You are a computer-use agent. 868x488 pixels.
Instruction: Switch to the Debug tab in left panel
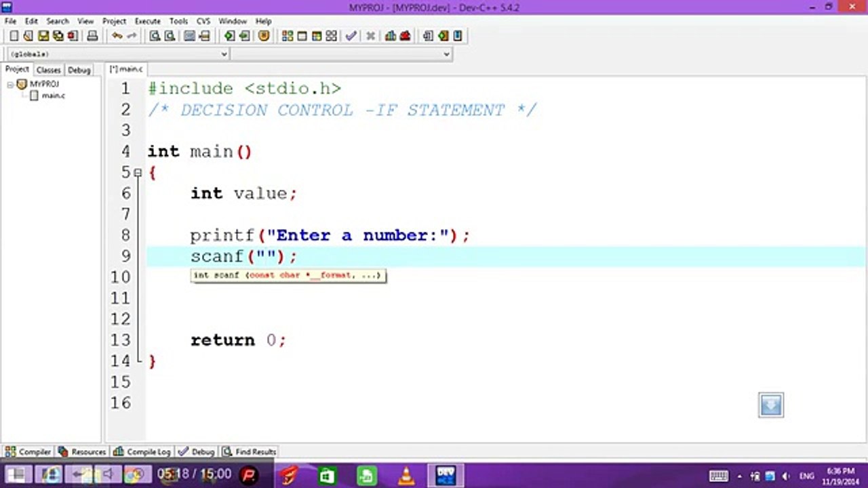pyautogui.click(x=79, y=70)
